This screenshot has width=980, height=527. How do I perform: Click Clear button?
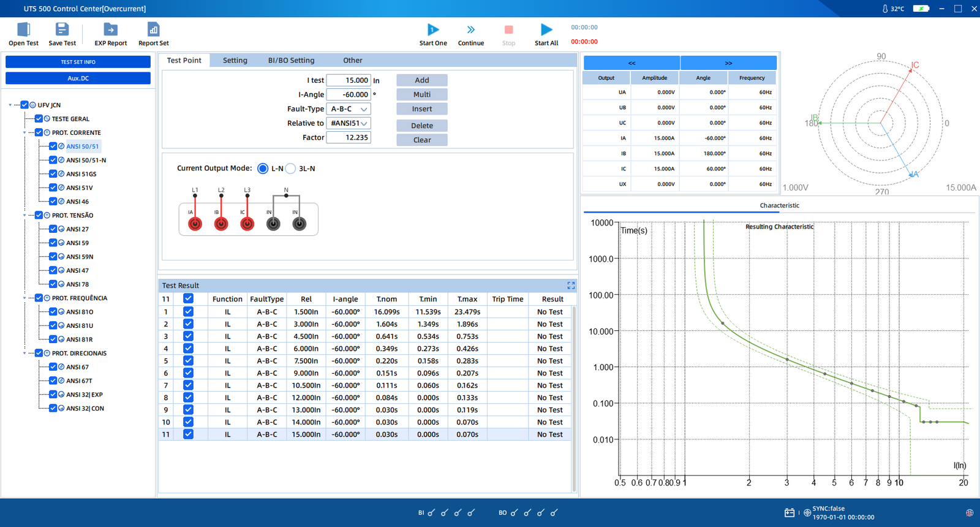[422, 140]
